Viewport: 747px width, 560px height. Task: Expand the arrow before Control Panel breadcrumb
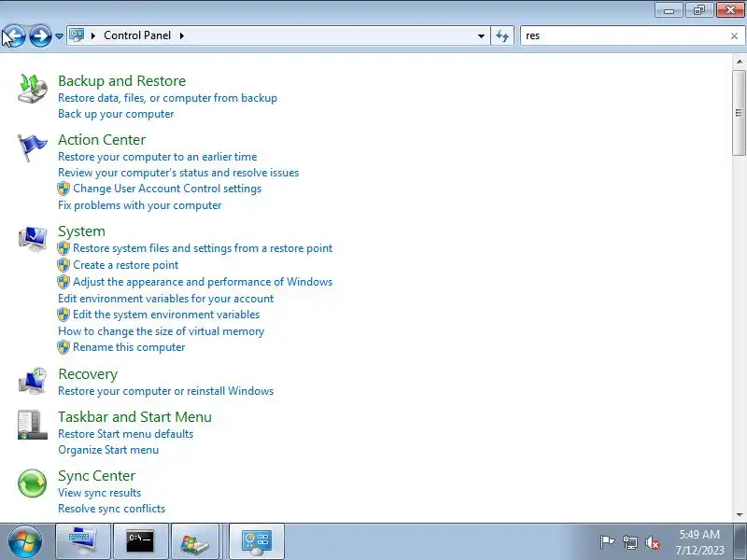tap(92, 35)
